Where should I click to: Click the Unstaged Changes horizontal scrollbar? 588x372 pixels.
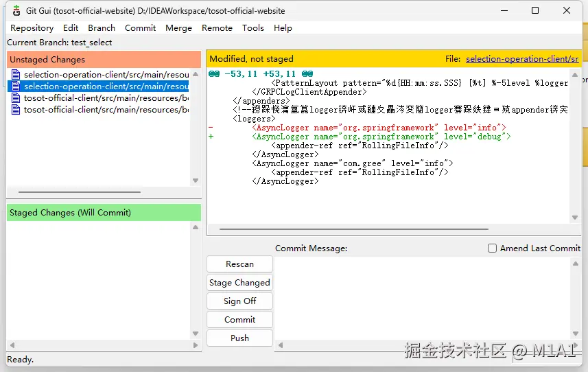coord(80,192)
